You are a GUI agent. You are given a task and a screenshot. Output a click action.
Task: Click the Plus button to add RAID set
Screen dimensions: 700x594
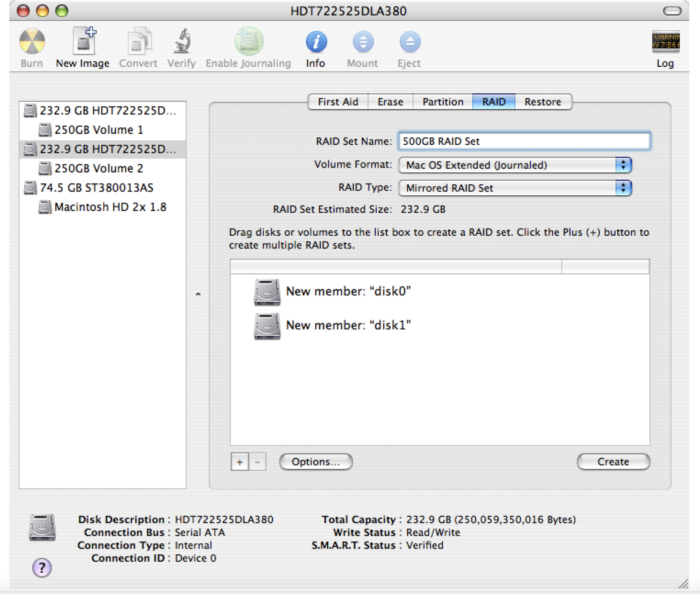pyautogui.click(x=239, y=462)
